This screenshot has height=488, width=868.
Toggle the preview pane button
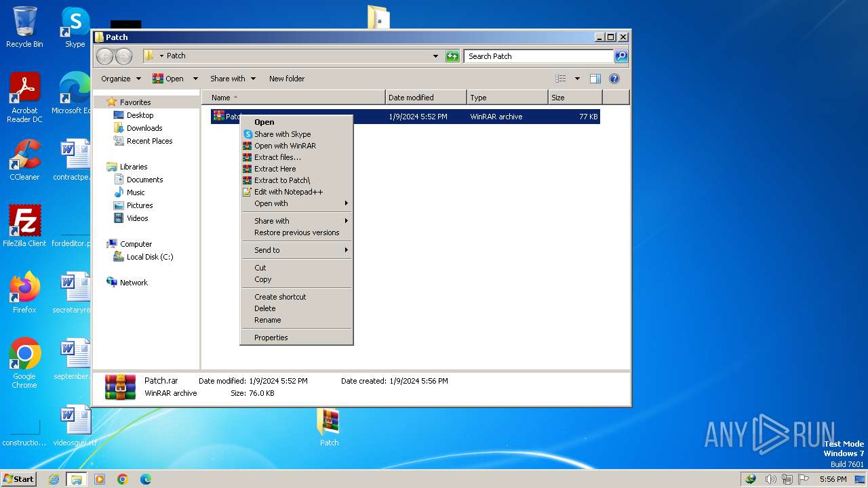(x=595, y=79)
